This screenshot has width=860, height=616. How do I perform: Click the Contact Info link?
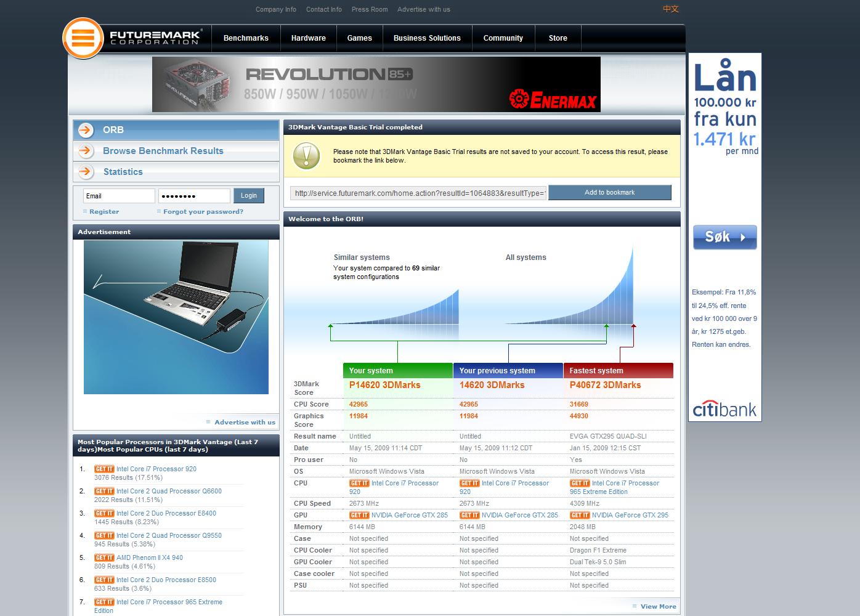point(324,9)
